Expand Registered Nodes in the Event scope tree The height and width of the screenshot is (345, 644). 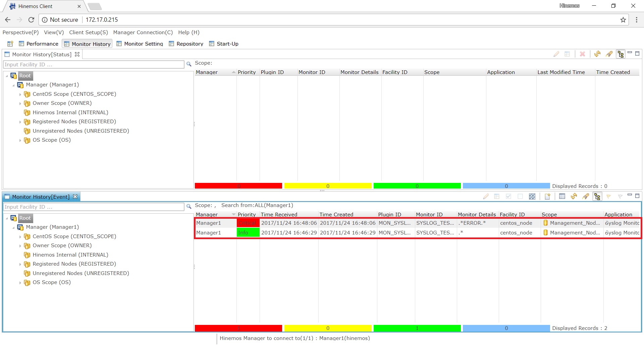tap(20, 264)
